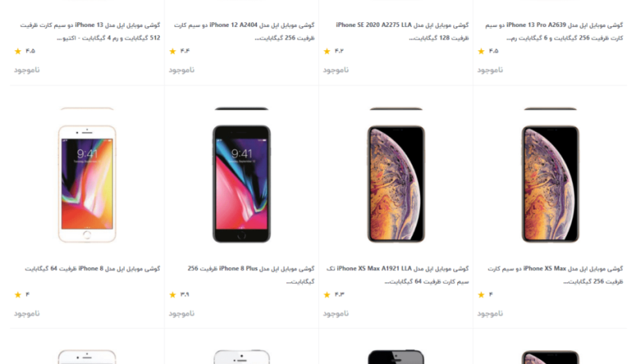Click the star icon beside iPhone 12 A2404 rating

click(x=173, y=51)
